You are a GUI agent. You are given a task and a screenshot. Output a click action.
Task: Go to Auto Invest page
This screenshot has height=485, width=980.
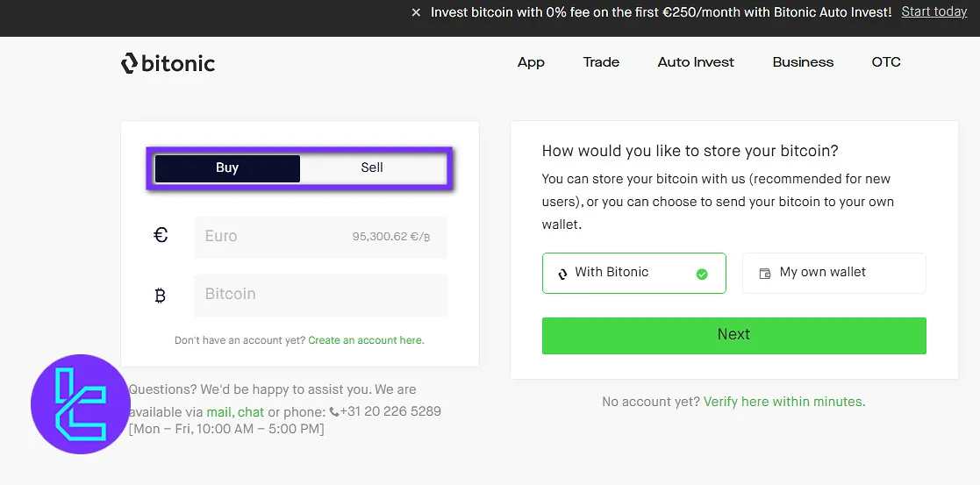click(696, 62)
